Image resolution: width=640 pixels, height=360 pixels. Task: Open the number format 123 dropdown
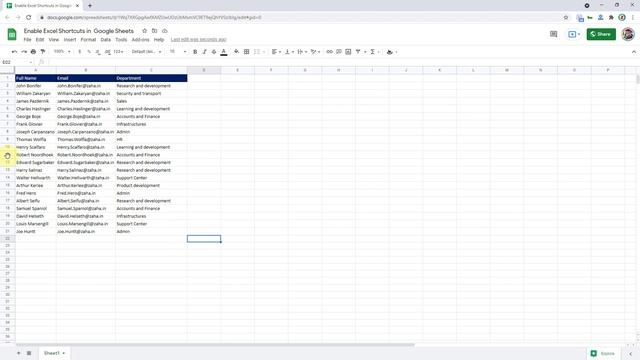point(118,52)
